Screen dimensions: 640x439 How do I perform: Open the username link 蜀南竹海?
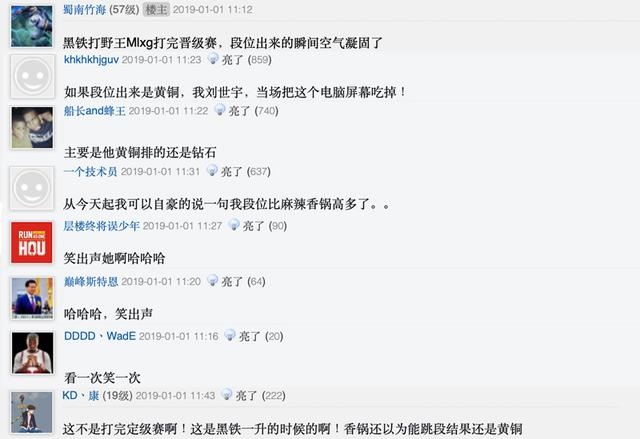pos(84,9)
